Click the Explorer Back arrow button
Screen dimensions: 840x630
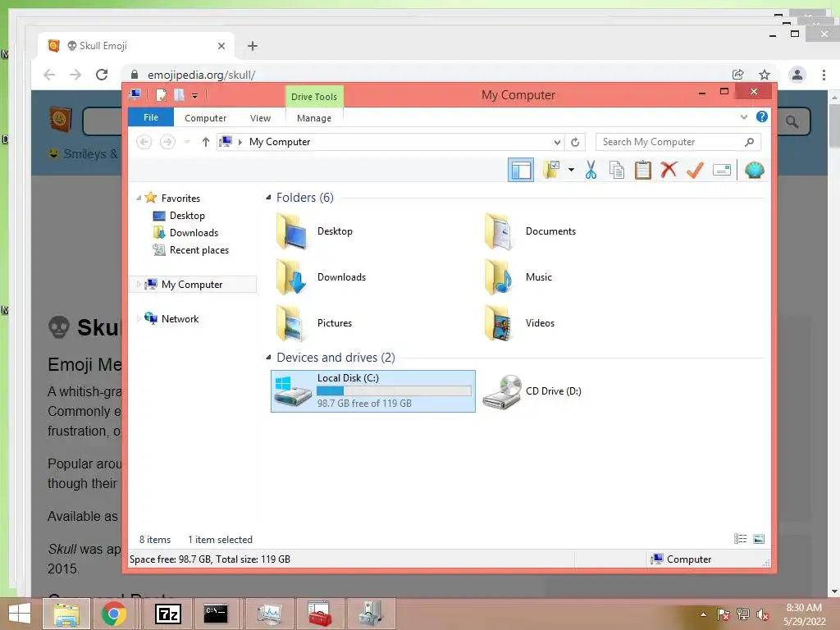pyautogui.click(x=144, y=142)
